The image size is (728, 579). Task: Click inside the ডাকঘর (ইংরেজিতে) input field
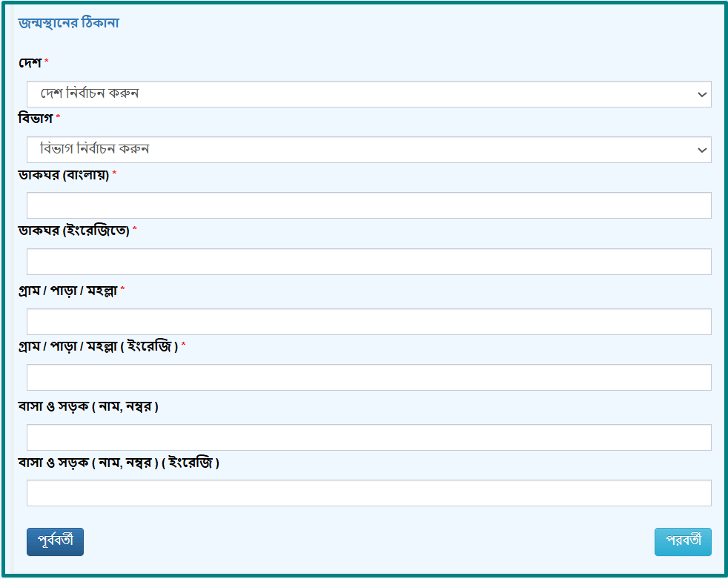pos(368,261)
